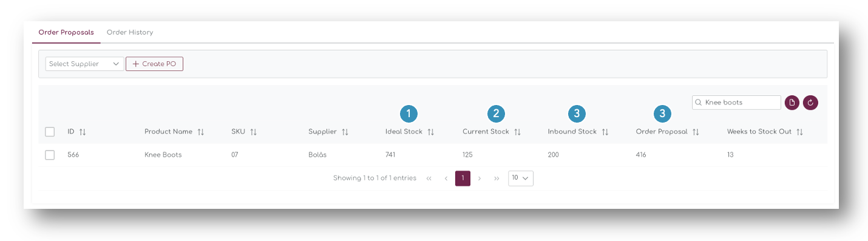Toggle the select-all header checkbox
Image resolution: width=868 pixels, height=241 pixels.
[50, 132]
